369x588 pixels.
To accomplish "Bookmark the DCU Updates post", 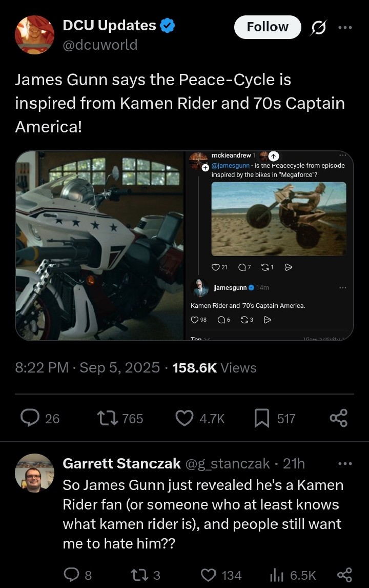I will click(x=262, y=418).
